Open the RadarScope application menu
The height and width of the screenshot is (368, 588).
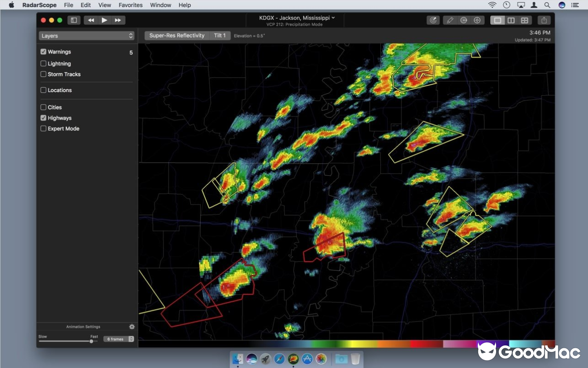coord(40,5)
